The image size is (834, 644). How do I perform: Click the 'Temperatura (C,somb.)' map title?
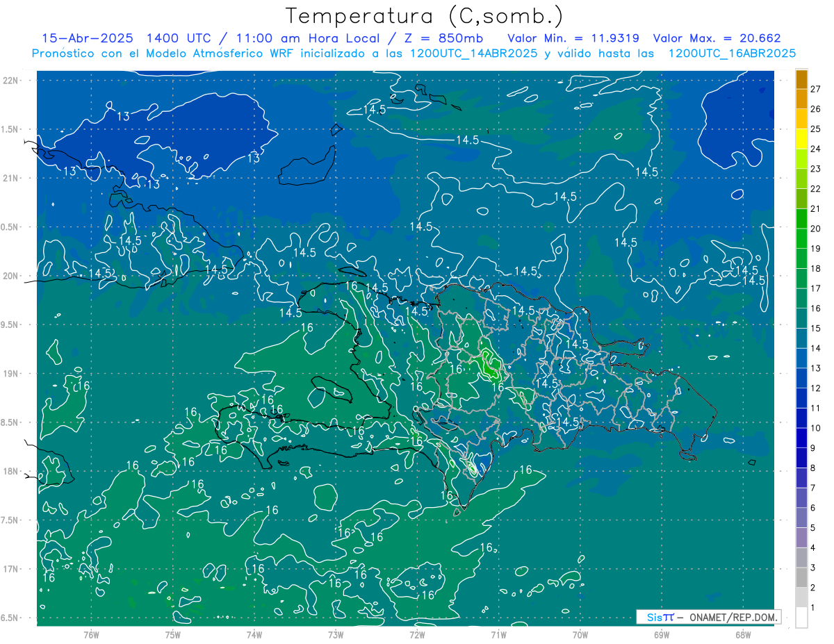point(425,16)
